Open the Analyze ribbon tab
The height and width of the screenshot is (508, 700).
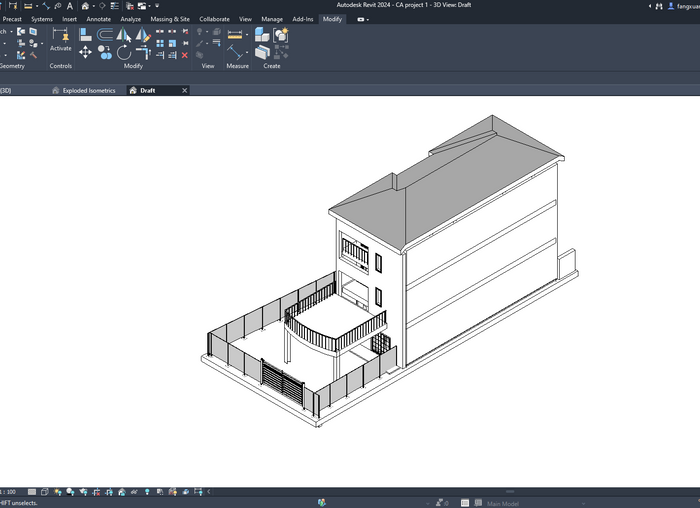[130, 19]
